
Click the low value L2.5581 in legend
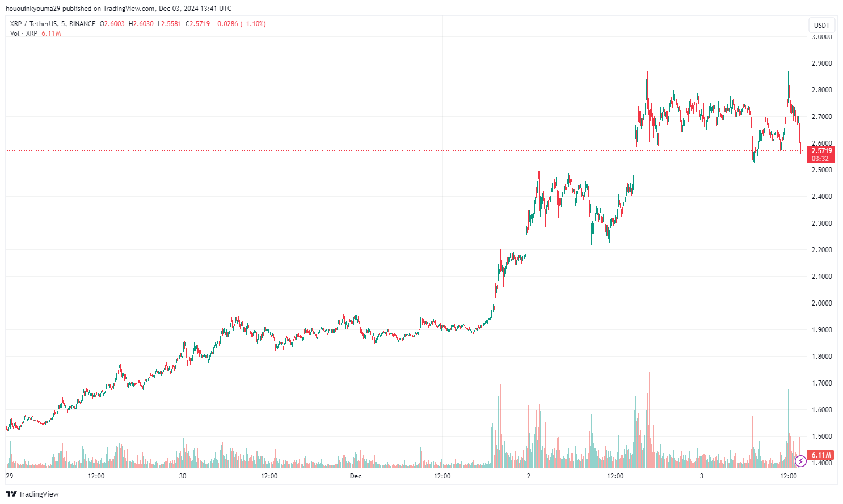tap(170, 24)
